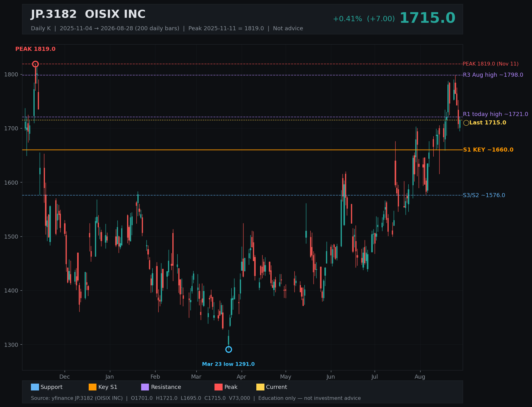Click the +0.41% (+7.00) change text

[364, 19]
